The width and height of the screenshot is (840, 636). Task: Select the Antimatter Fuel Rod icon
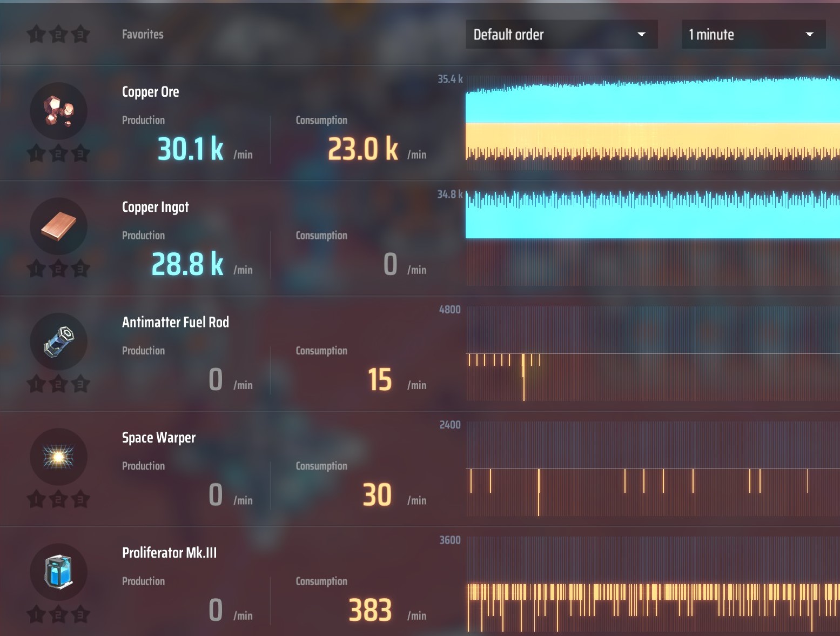point(58,342)
